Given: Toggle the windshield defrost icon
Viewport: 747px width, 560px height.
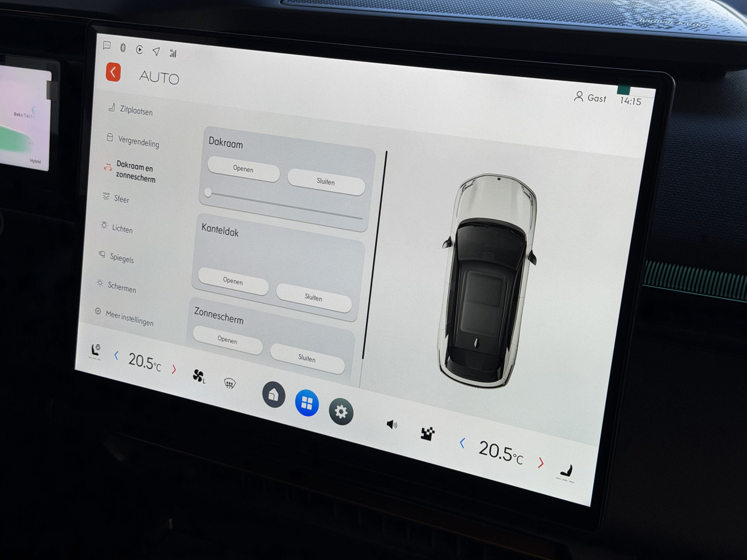Looking at the screenshot, I should pyautogui.click(x=229, y=383).
